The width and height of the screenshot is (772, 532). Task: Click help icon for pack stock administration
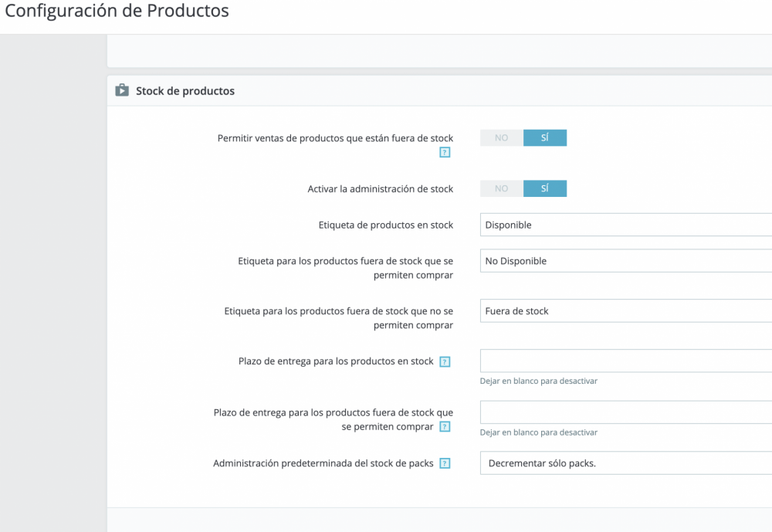[445, 463]
